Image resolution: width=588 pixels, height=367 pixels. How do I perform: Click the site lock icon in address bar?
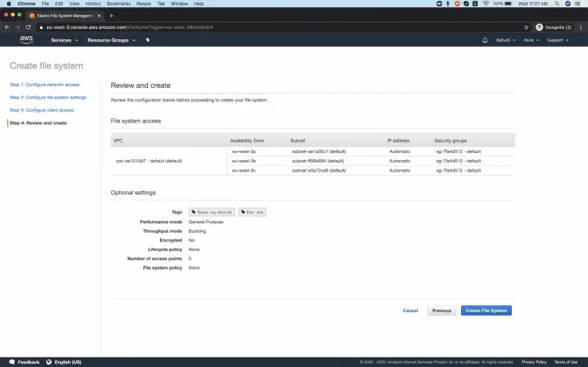(x=42, y=27)
